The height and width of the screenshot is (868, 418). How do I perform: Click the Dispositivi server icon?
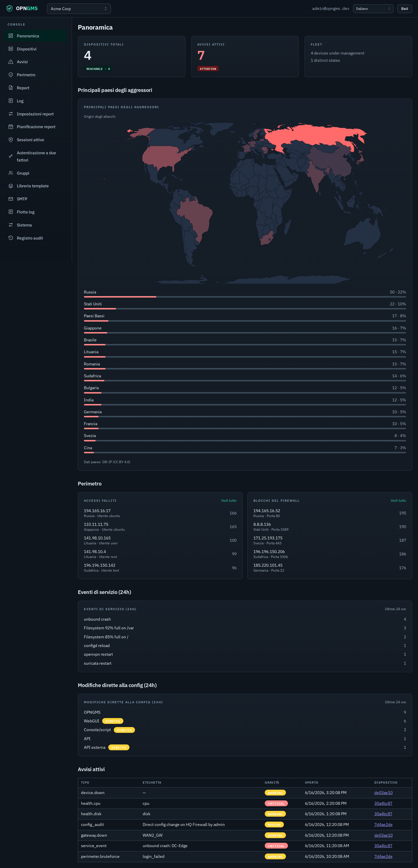click(11, 49)
